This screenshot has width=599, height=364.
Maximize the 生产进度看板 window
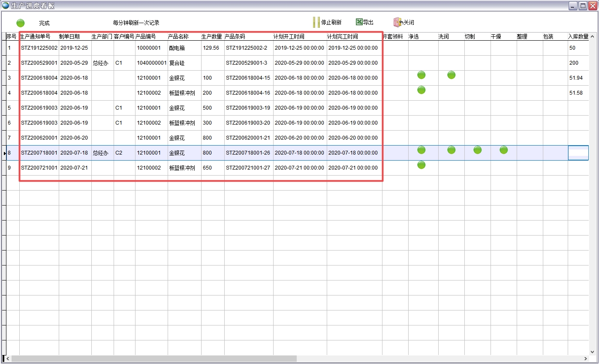point(583,6)
